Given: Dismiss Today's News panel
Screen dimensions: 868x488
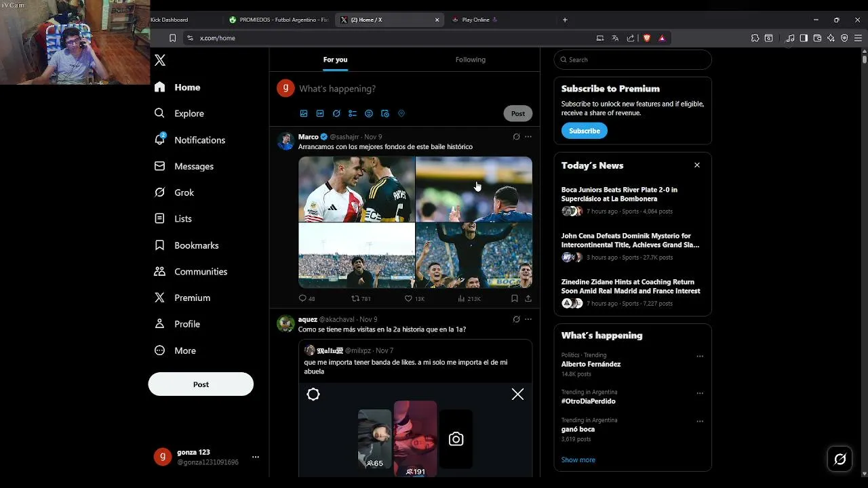Looking at the screenshot, I should [x=696, y=165].
